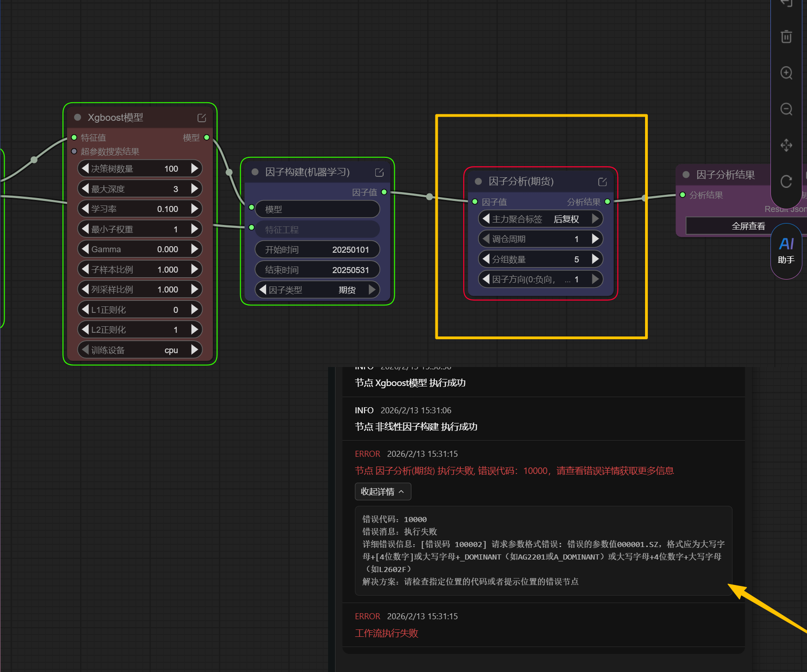Decrease 最大深度 with left arrow

tap(85, 189)
